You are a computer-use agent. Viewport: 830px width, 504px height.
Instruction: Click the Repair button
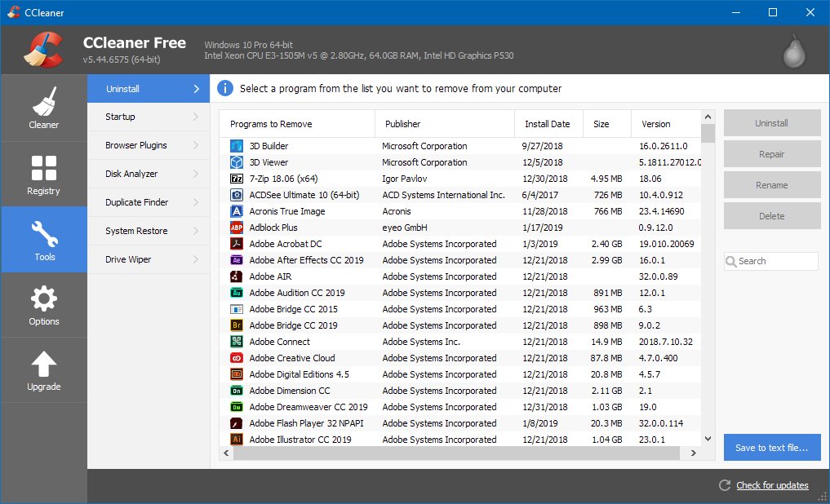pos(772,154)
